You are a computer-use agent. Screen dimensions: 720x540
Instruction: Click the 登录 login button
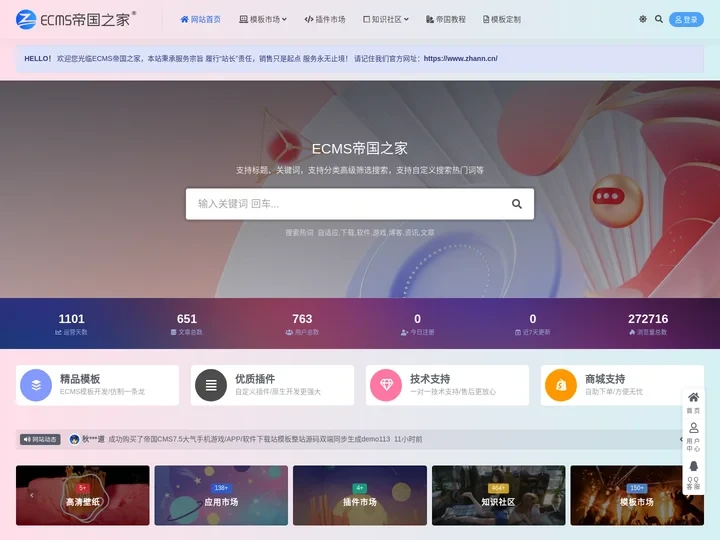[x=686, y=19]
